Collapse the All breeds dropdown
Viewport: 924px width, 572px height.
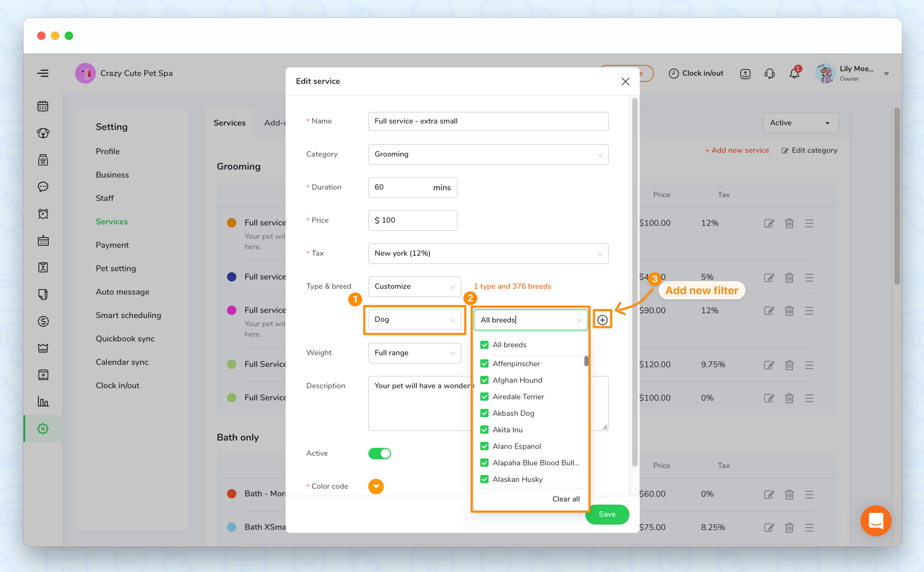[531, 320]
